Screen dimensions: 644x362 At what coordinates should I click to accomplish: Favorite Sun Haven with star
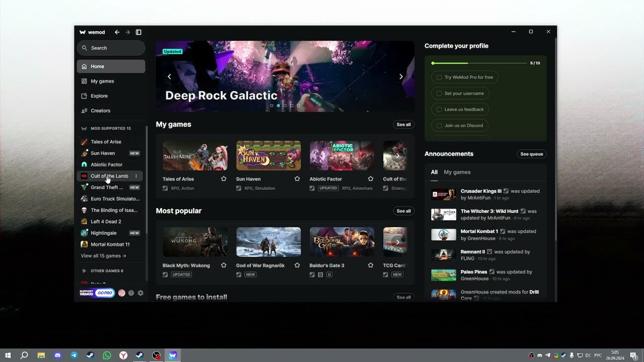click(x=297, y=179)
